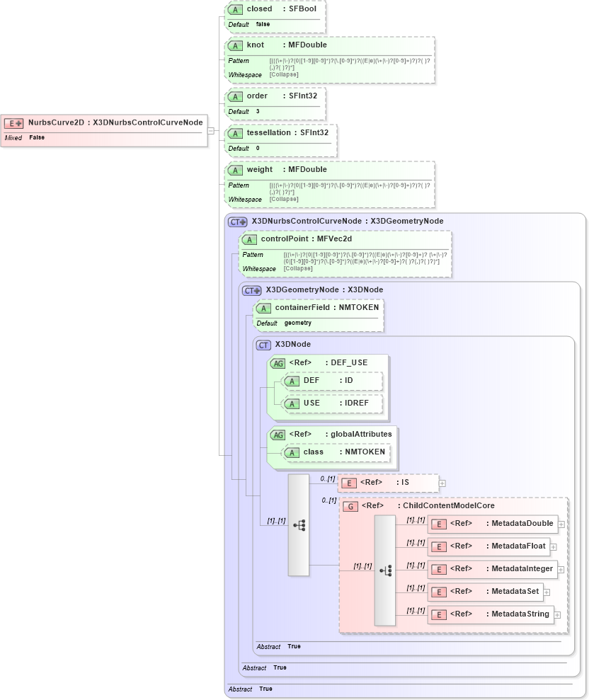This screenshot has width=589, height=700.
Task: Click G icon of ChildContentModelCore group
Action: pyautogui.click(x=350, y=506)
